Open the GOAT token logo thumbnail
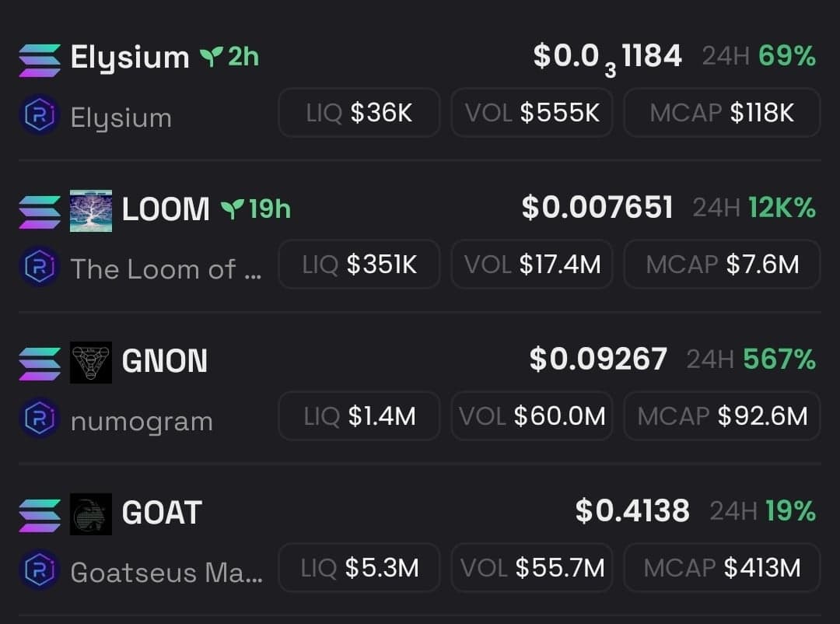The height and width of the screenshot is (624, 840). 91,514
